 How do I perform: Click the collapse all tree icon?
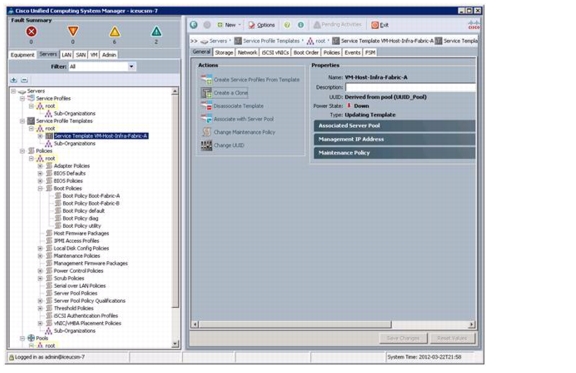[24, 80]
